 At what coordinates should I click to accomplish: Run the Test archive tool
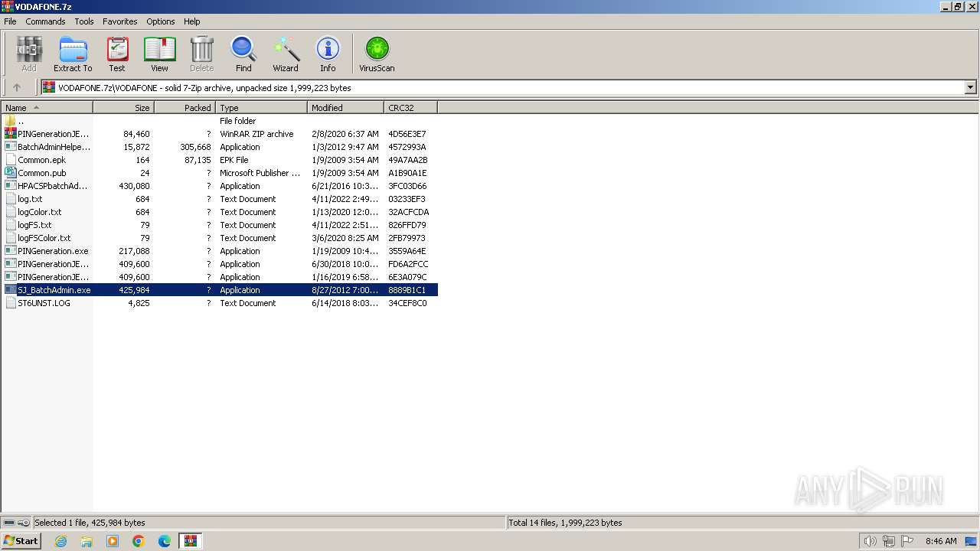click(x=117, y=54)
